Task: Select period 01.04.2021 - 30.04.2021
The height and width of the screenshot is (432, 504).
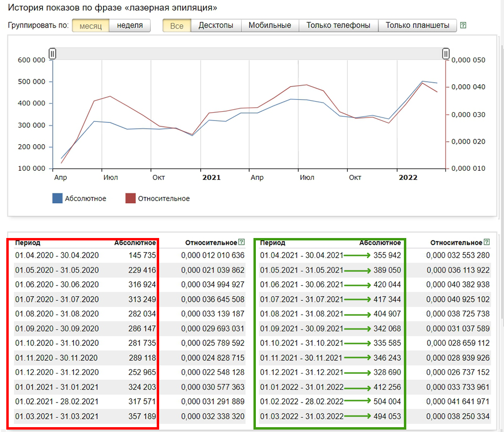Action: click(x=302, y=255)
